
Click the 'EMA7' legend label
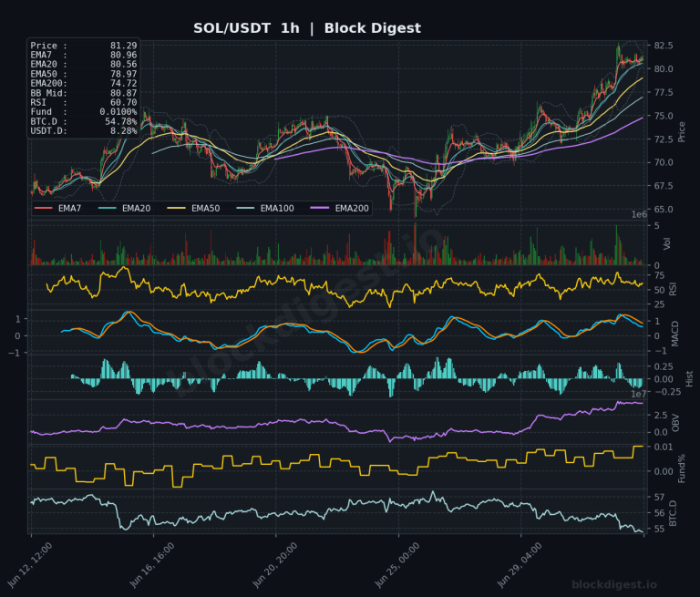click(x=69, y=209)
